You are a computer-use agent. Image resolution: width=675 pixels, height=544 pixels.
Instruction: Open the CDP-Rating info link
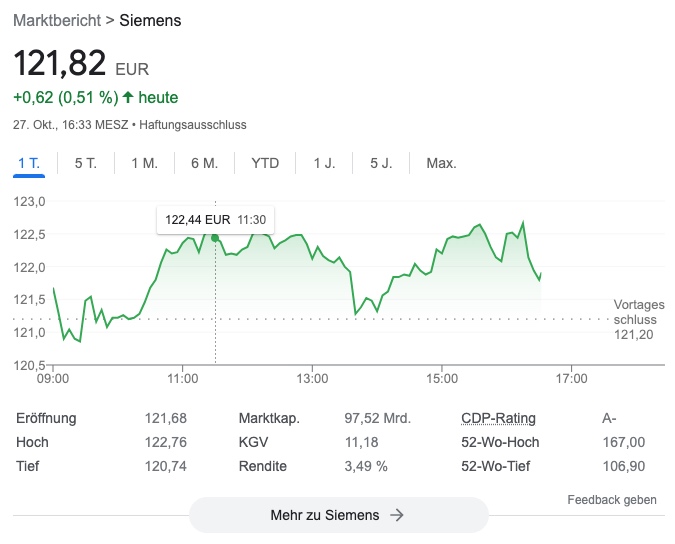click(498, 418)
